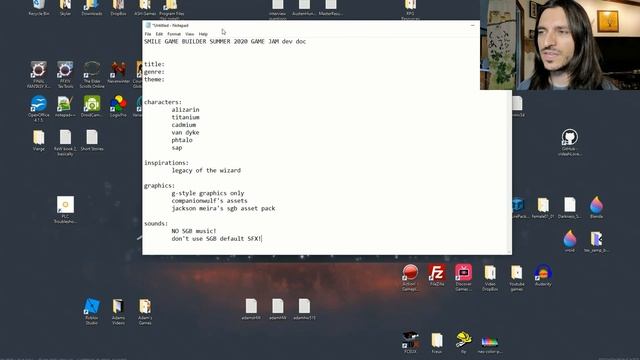Select the Neverwinter desktop shortcut
The width and height of the screenshot is (640, 360).
click(118, 73)
